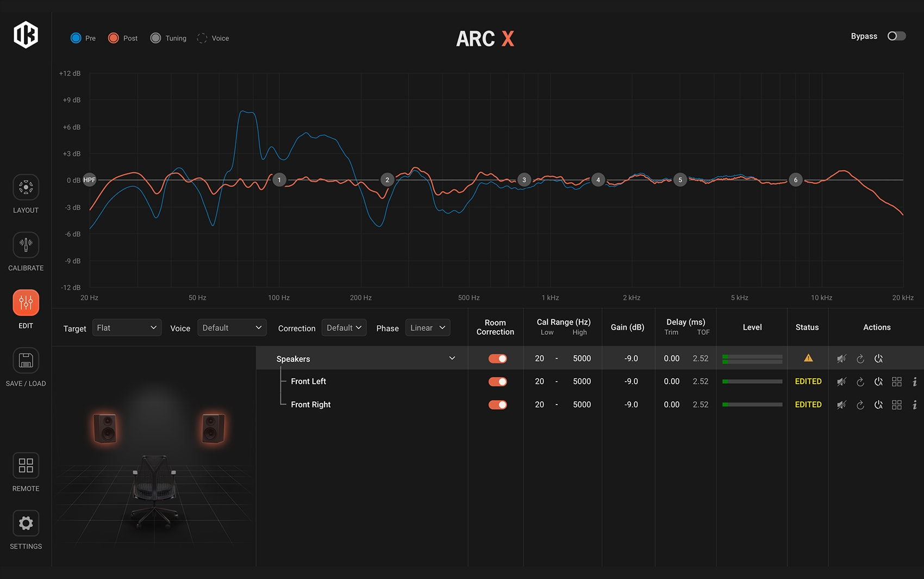The image size is (924, 579).
Task: Open the Save / Load panel
Action: 26,361
